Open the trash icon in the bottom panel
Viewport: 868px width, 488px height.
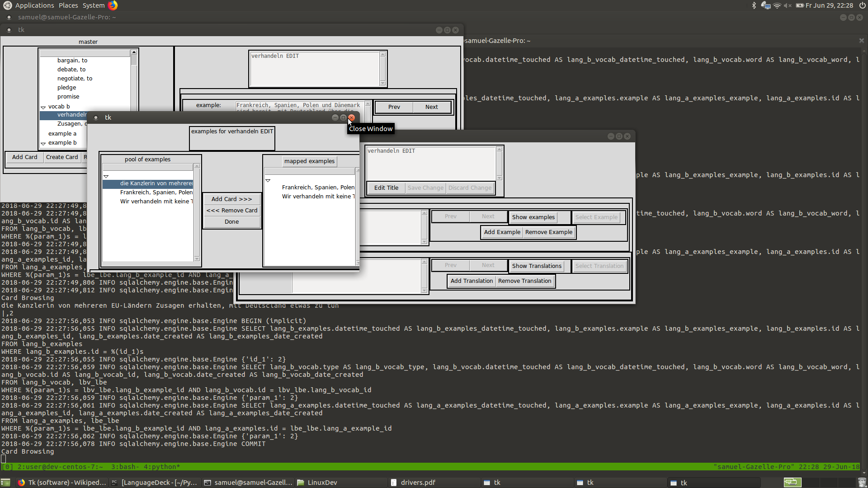point(862,483)
